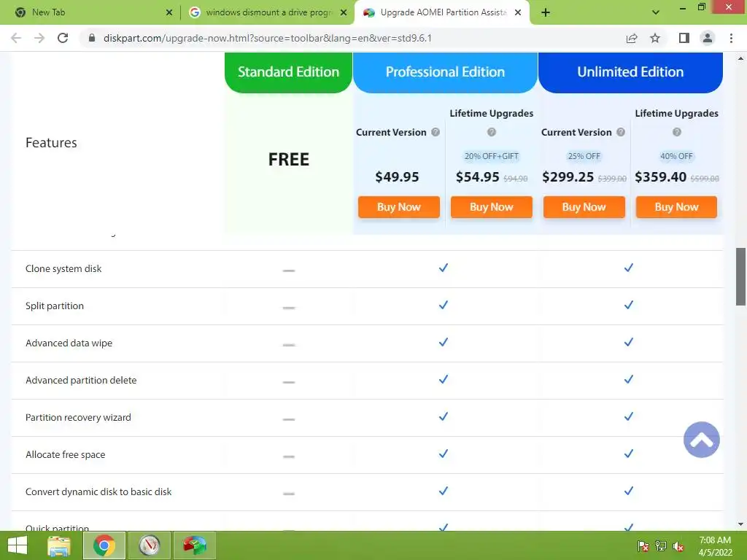This screenshot has width=747, height=560.
Task: Click the back-to-top arrow button
Action: click(x=701, y=440)
